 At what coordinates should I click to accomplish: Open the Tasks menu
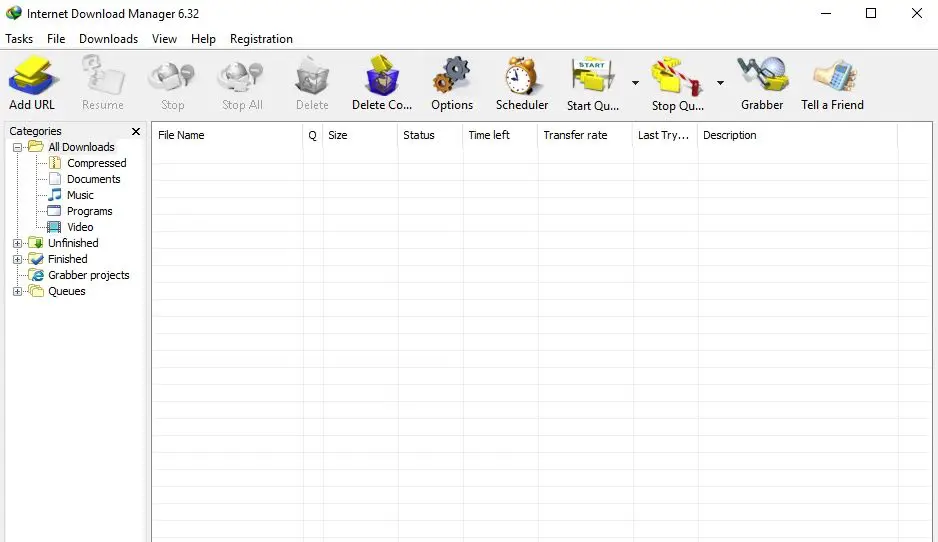[19, 39]
